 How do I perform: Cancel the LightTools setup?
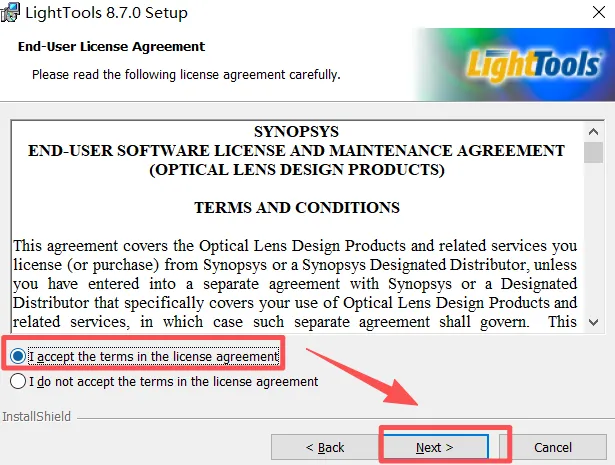[x=553, y=447]
